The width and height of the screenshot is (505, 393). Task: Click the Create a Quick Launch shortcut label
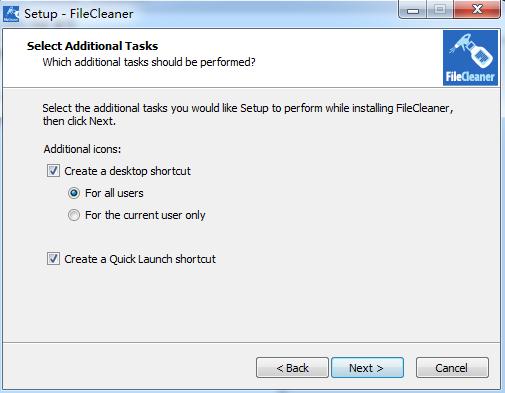[140, 259]
